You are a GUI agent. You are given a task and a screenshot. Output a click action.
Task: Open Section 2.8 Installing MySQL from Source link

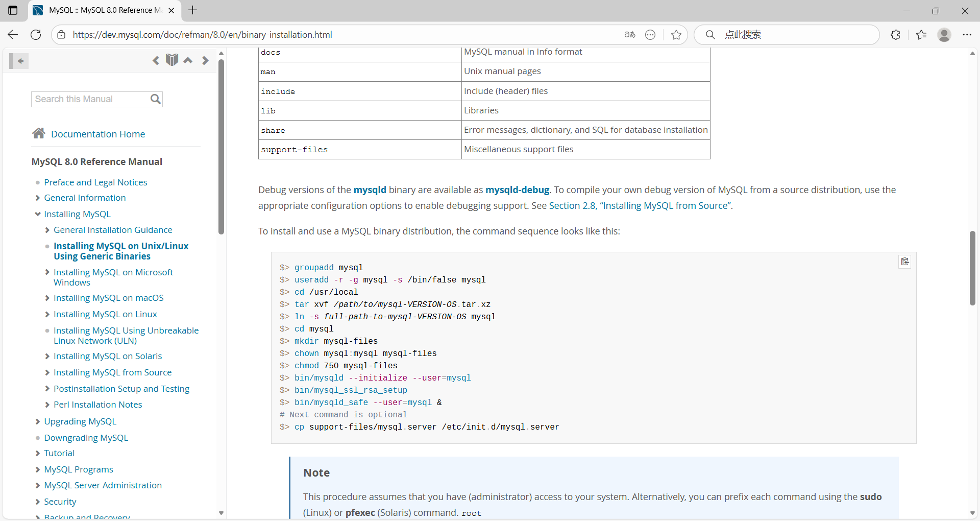pos(640,205)
